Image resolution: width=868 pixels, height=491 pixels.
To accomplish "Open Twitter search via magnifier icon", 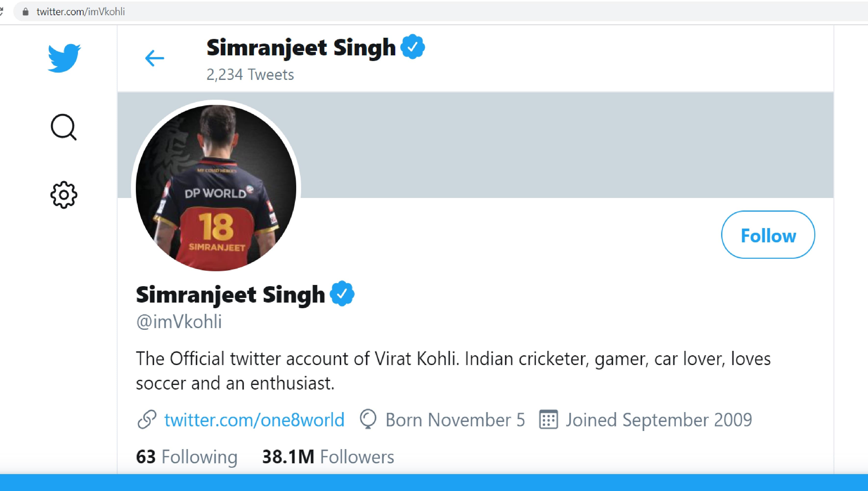I will coord(64,127).
